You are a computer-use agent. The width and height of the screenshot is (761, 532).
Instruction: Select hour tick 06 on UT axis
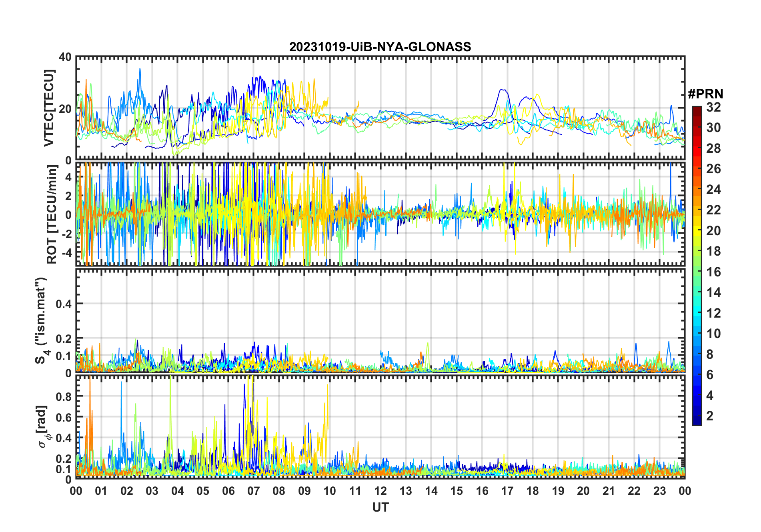(x=228, y=491)
